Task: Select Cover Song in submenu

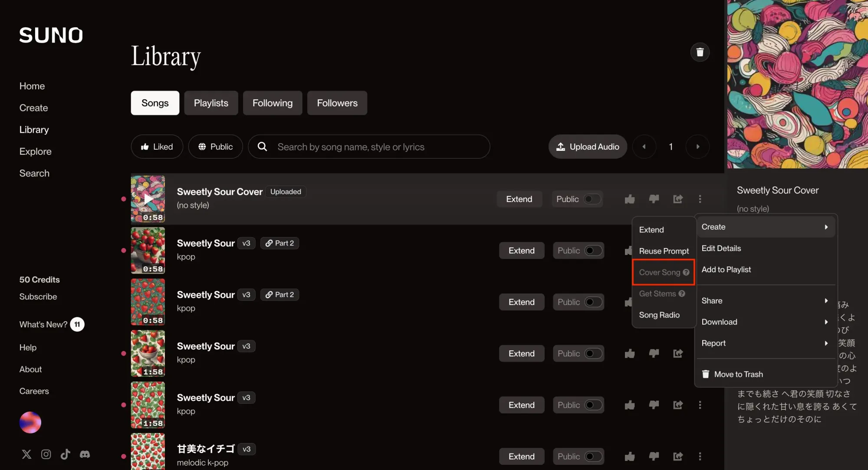Action: 664,272
